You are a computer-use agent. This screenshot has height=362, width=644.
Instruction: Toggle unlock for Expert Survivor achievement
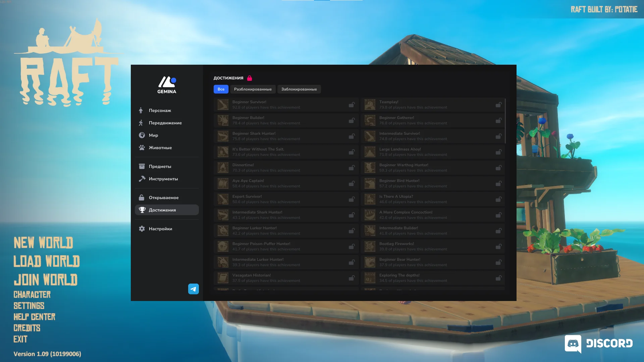pyautogui.click(x=351, y=199)
